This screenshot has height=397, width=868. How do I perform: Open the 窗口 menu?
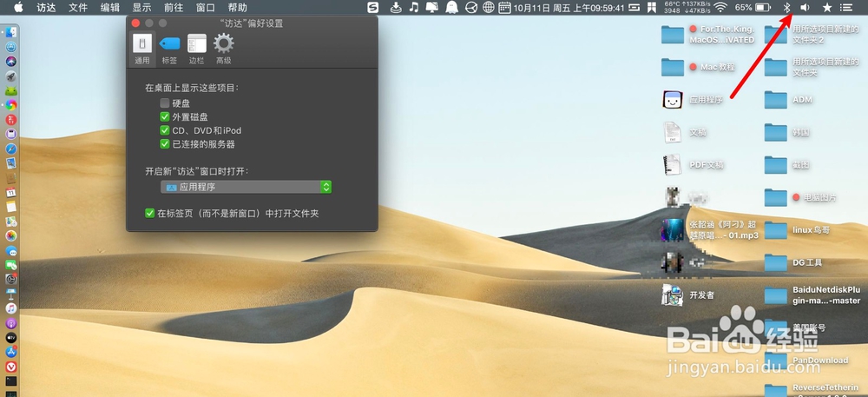coord(206,8)
